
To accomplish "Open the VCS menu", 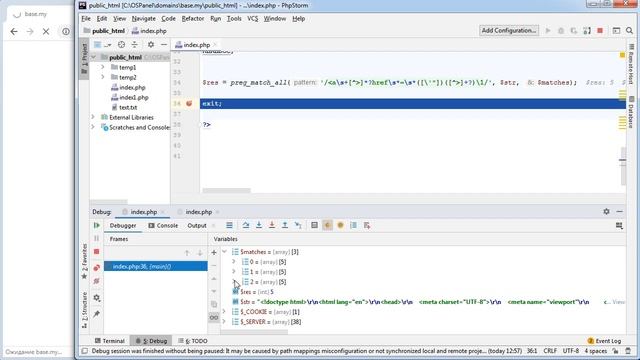I will point(252,19).
